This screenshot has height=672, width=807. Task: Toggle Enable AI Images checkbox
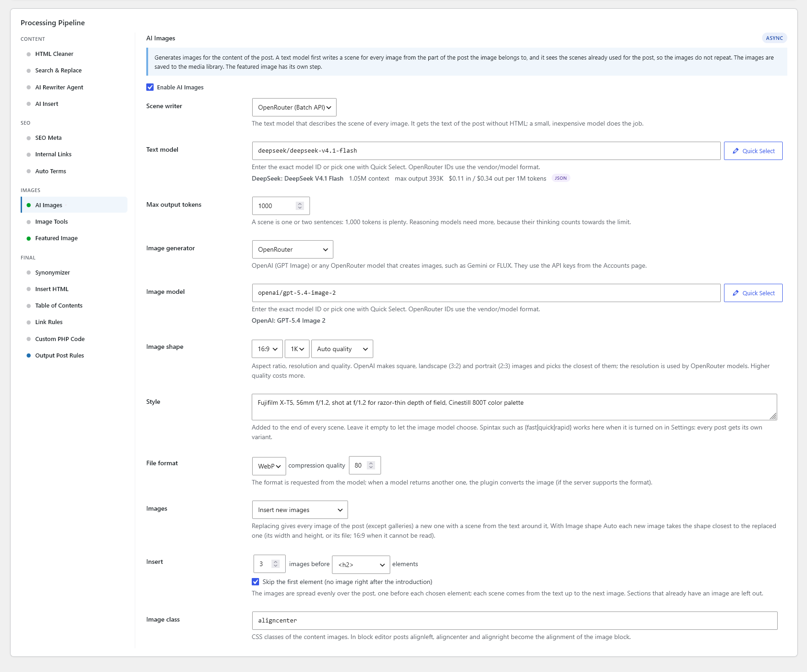(150, 87)
